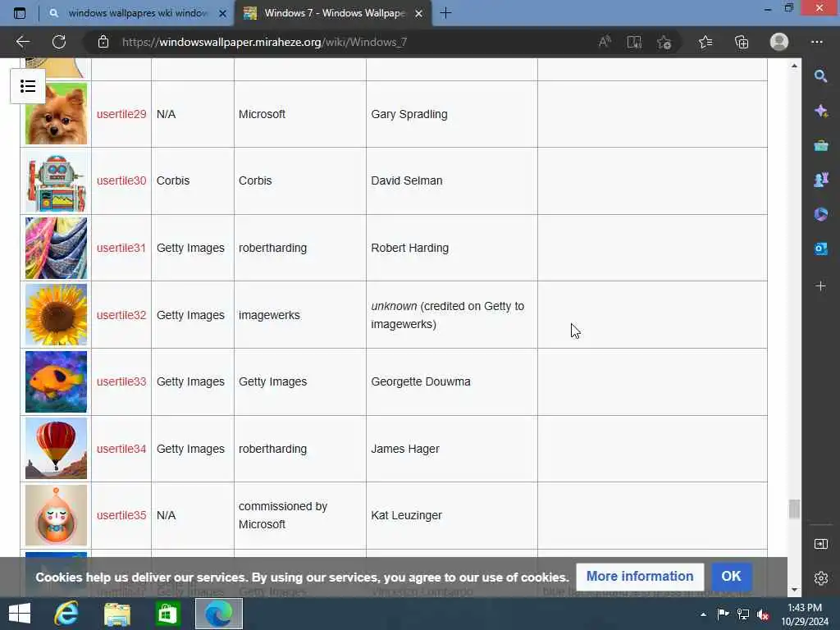Close the Windows 7 wallpaper tab
This screenshot has width=840, height=630.
pyautogui.click(x=419, y=13)
